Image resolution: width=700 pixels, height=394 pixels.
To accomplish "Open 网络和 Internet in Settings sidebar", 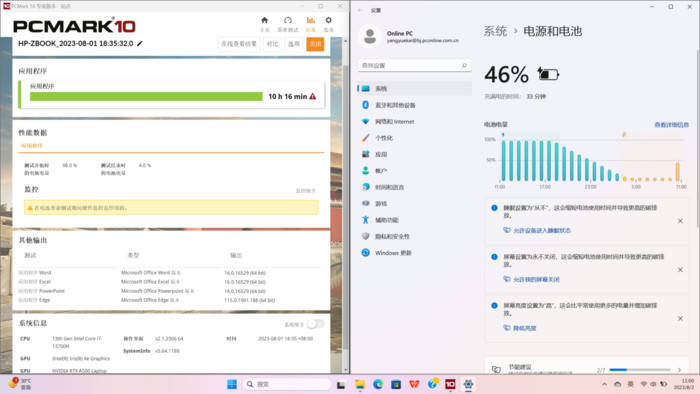I will coord(414,121).
